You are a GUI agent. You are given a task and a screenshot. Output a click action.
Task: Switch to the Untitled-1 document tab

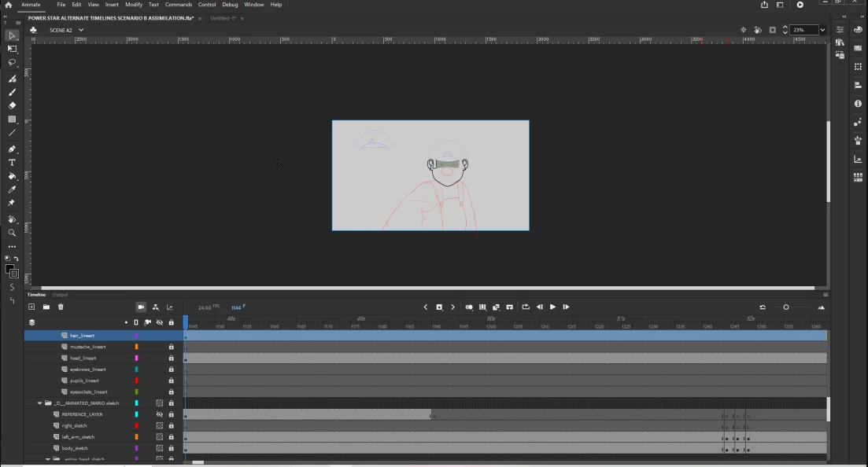223,18
